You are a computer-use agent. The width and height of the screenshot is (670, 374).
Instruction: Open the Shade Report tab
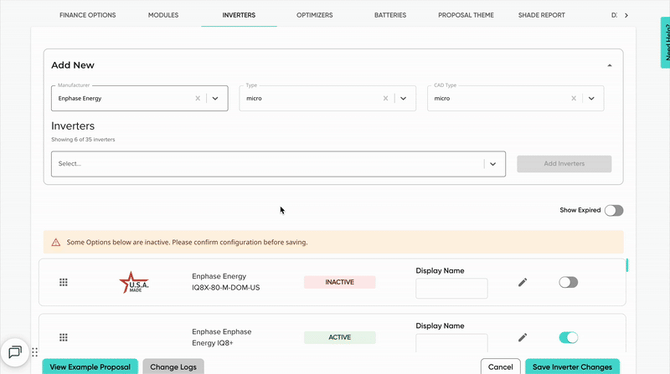pyautogui.click(x=541, y=15)
